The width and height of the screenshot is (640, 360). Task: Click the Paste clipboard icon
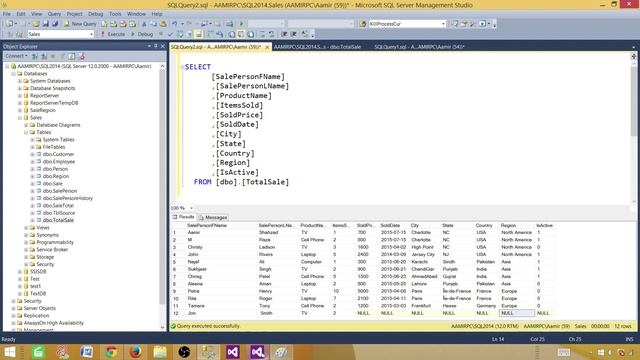pyautogui.click(x=163, y=24)
